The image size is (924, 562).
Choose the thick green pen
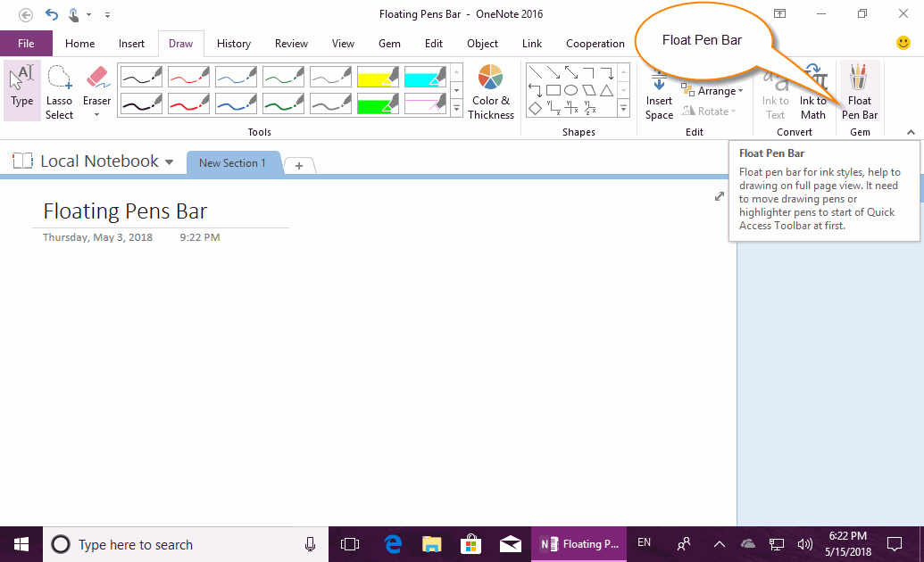pos(283,103)
